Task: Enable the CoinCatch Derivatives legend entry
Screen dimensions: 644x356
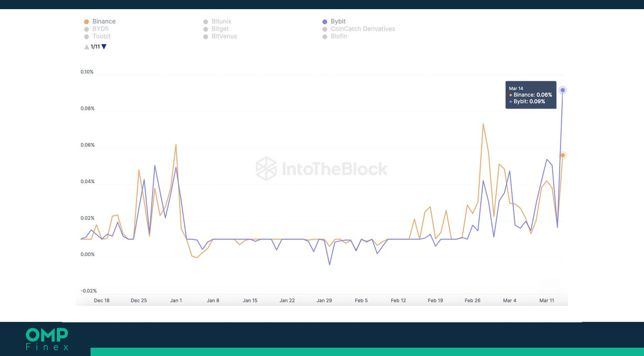Action: coord(359,29)
